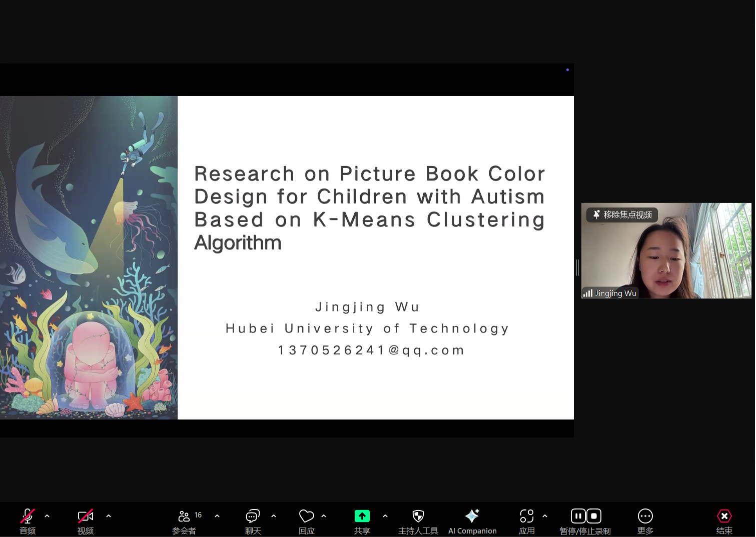
Task: Click the email 1370526241@qq.com on slide
Action: (371, 350)
